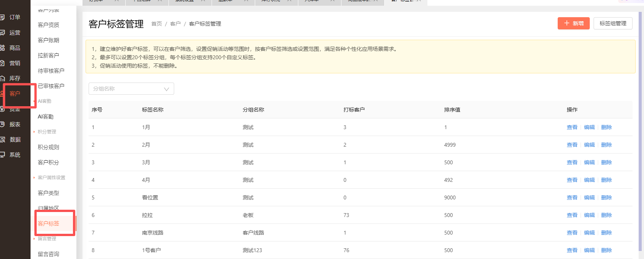Viewport: 644px width, 259px height.
Task: Click the 客户线路 group name cell
Action: tap(253, 233)
